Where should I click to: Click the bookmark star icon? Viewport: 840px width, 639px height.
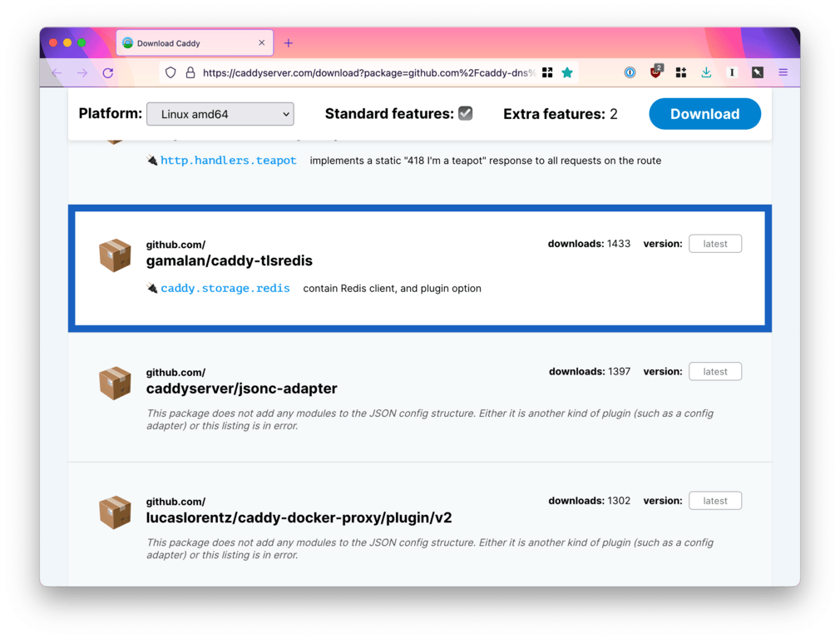tap(567, 73)
